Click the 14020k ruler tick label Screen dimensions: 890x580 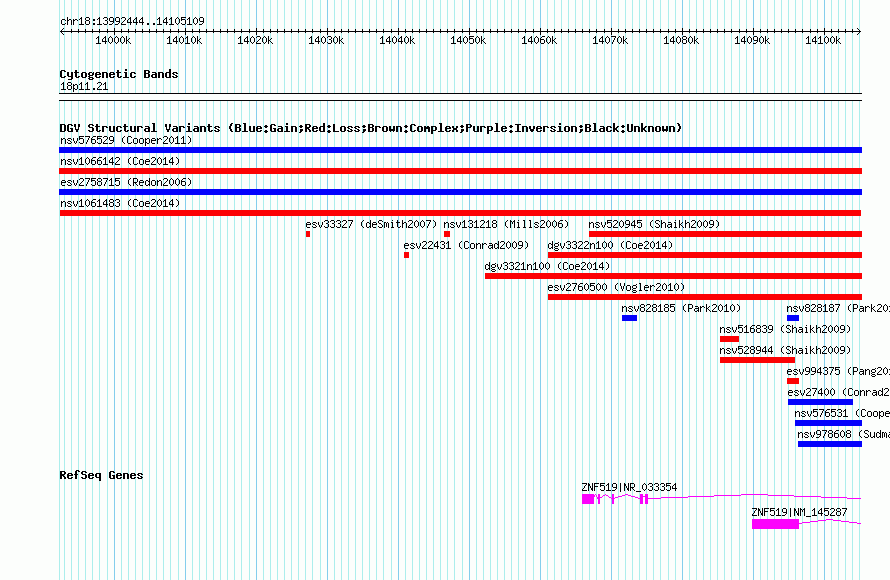[255, 40]
